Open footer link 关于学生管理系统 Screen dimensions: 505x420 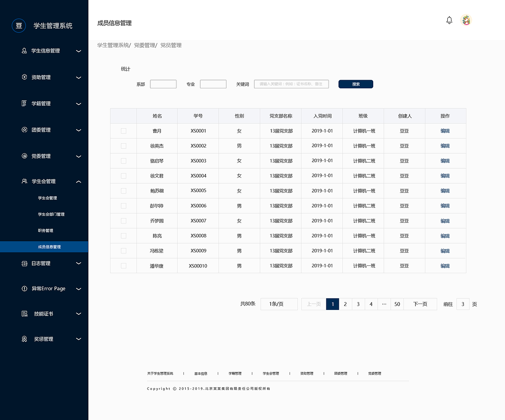click(x=160, y=373)
